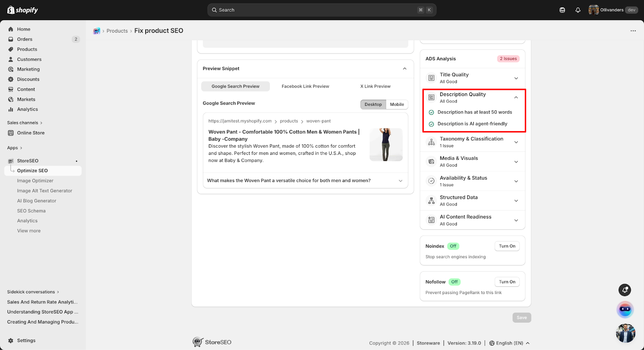Click the Woven Pant product thumbnail
Image resolution: width=644 pixels, height=350 pixels.
click(386, 144)
